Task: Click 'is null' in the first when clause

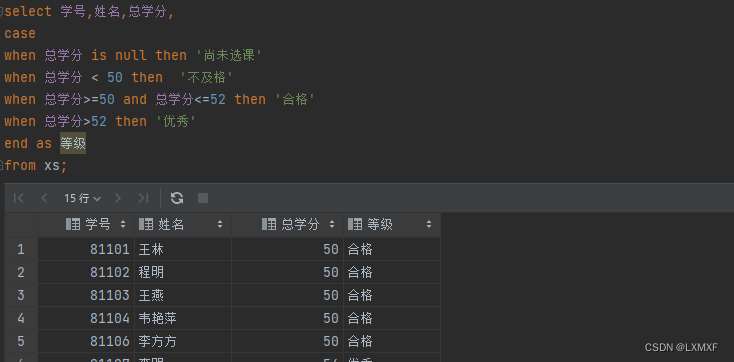Action: pyautogui.click(x=119, y=55)
